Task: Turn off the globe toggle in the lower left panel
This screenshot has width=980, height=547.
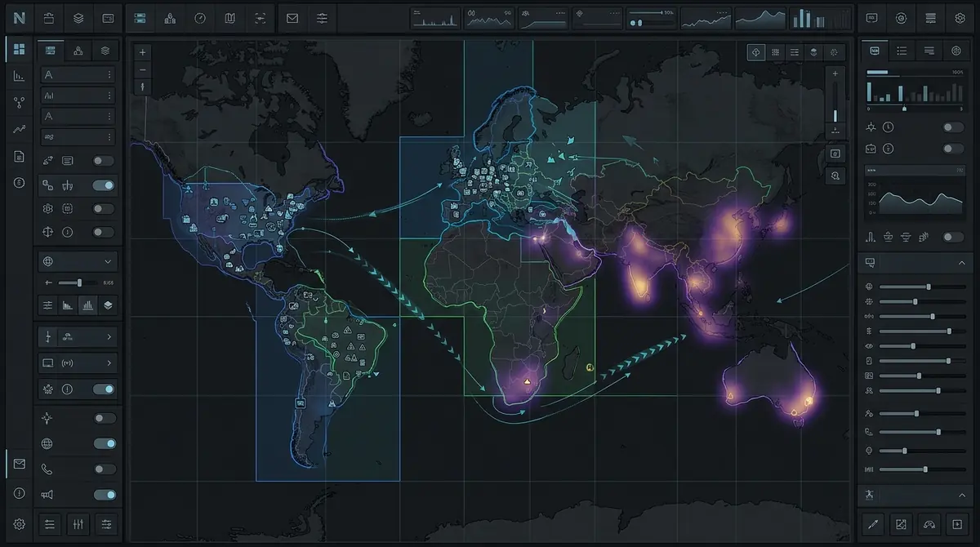Action: 105,443
